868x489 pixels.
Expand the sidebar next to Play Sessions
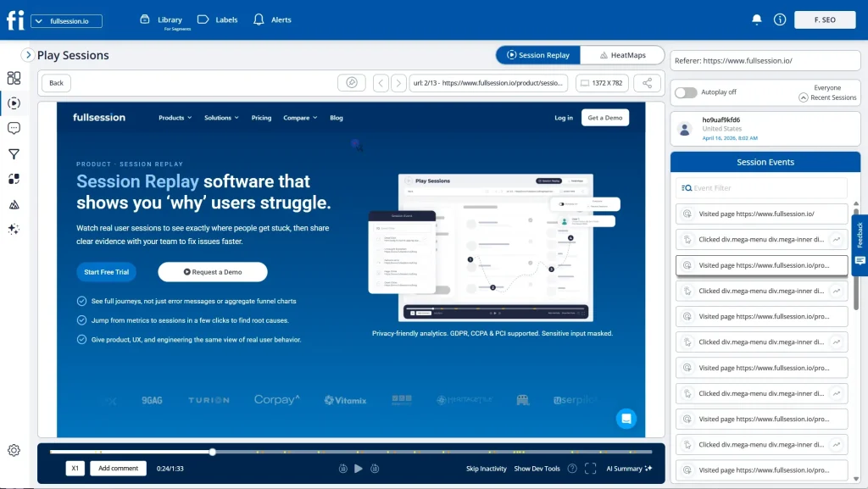click(28, 55)
